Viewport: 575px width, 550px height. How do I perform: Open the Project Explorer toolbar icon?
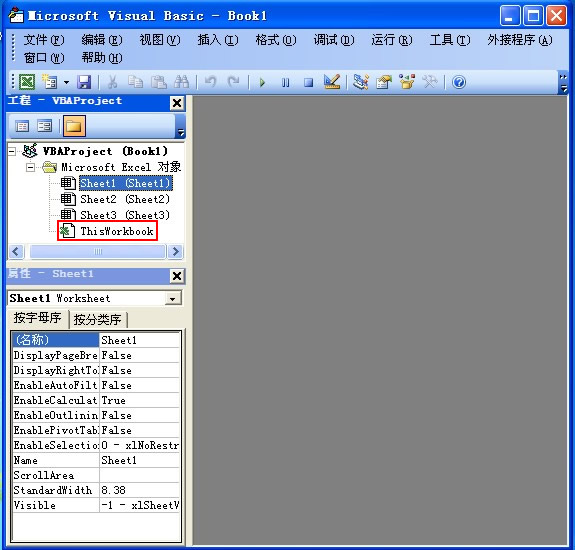(x=360, y=82)
